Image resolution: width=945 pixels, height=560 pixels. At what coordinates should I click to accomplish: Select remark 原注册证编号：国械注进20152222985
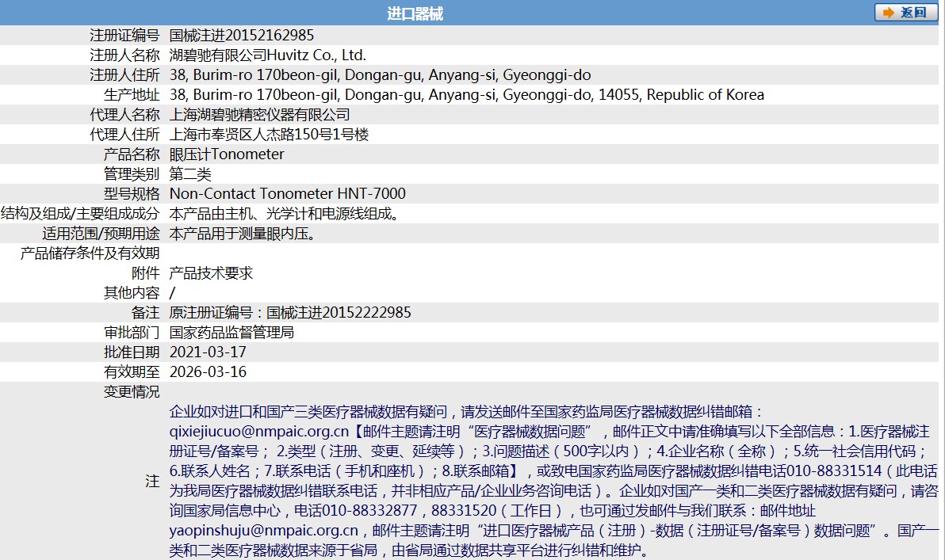point(290,313)
